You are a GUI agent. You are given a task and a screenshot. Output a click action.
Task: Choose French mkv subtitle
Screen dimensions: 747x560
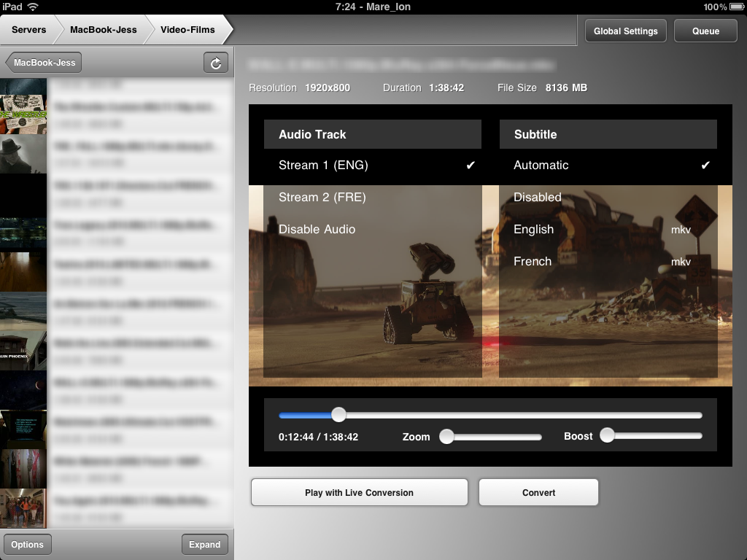608,261
